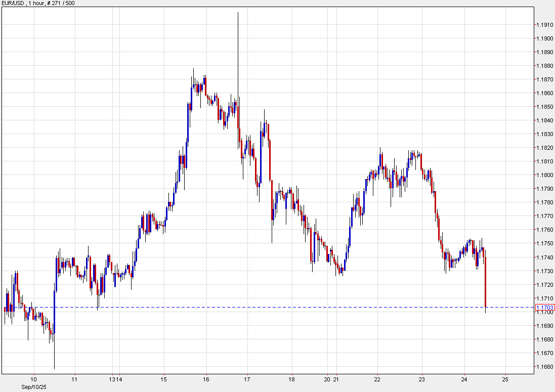
Task: Click date 11 on the time axis
Action: (74, 379)
